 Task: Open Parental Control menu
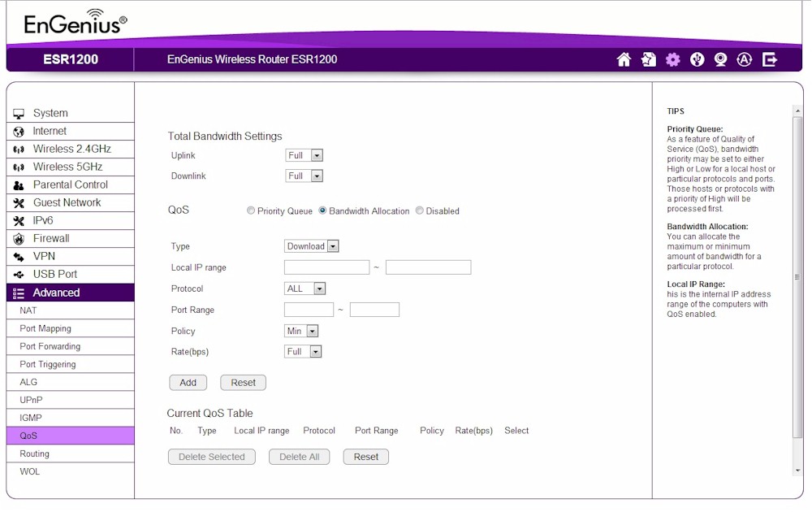(x=71, y=185)
